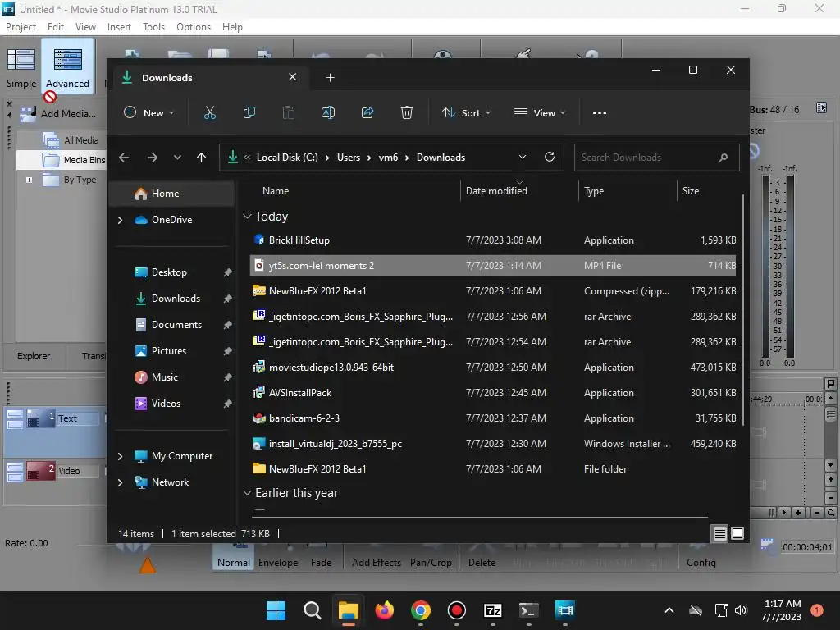Open Google Chrome from the taskbar
The height and width of the screenshot is (630, 840).
421,610
